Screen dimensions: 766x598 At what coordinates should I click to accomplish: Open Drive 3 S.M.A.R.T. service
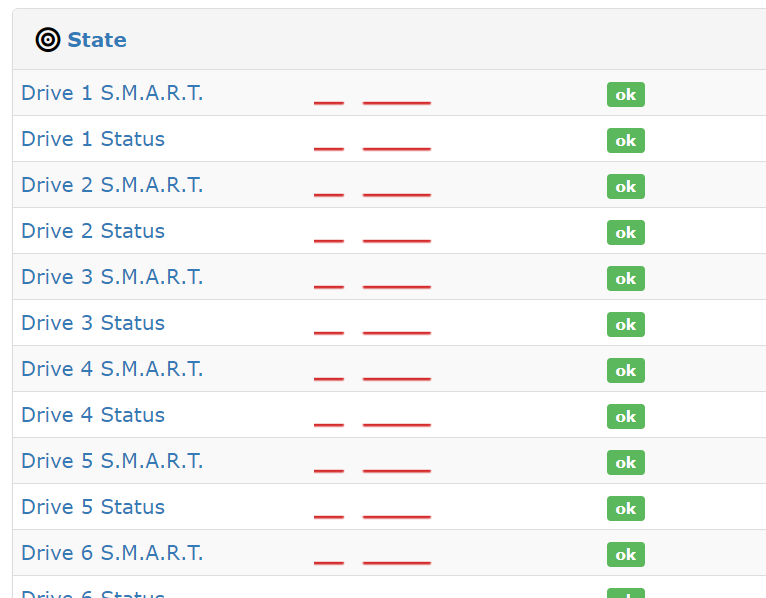point(112,277)
